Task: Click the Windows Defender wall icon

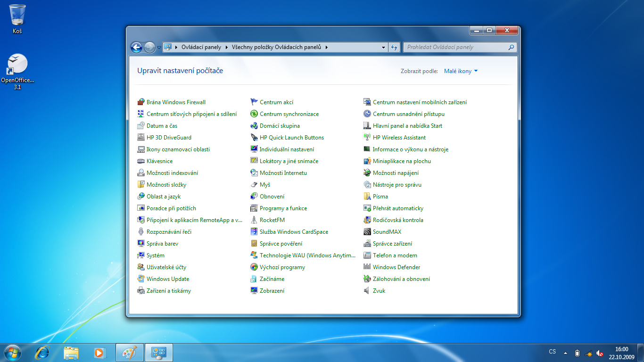Action: [367, 267]
